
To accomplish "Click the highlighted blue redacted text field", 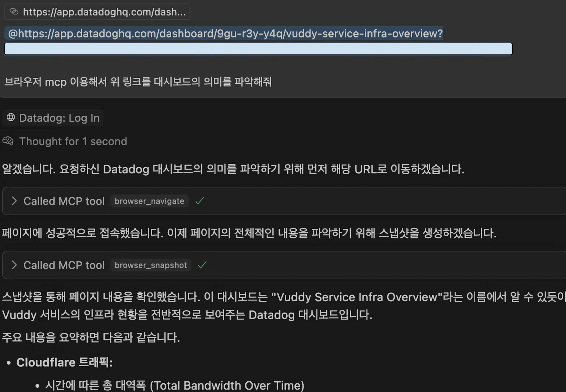I will coord(258,49).
